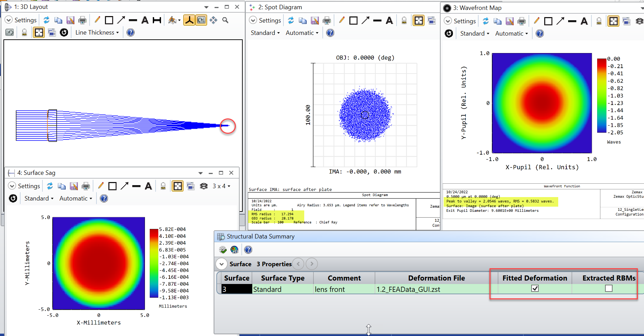Open the Automatic dropdown in Surface Sag

[x=76, y=198]
